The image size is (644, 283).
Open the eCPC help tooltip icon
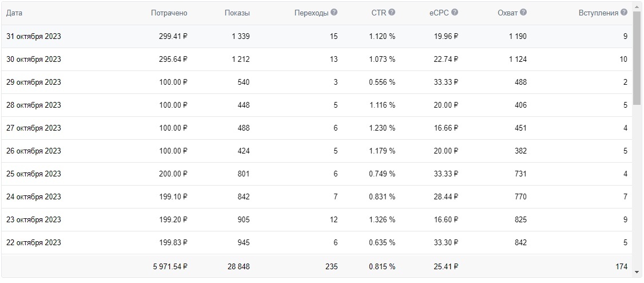click(455, 12)
